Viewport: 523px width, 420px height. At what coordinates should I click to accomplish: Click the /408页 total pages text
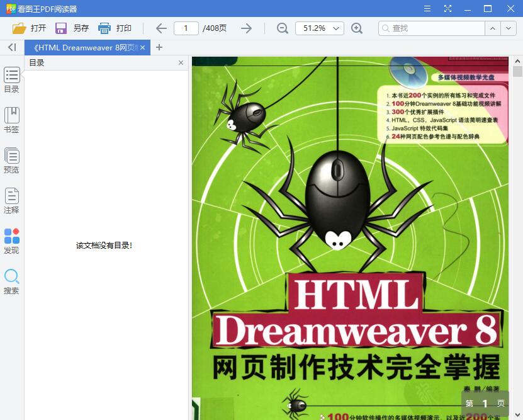click(x=215, y=28)
